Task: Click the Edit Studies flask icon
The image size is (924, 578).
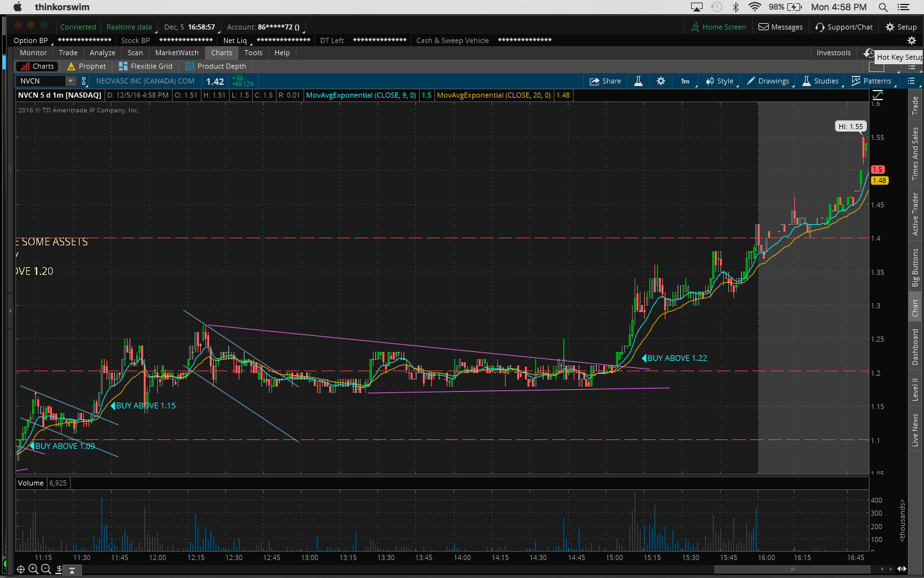Action: (x=638, y=81)
